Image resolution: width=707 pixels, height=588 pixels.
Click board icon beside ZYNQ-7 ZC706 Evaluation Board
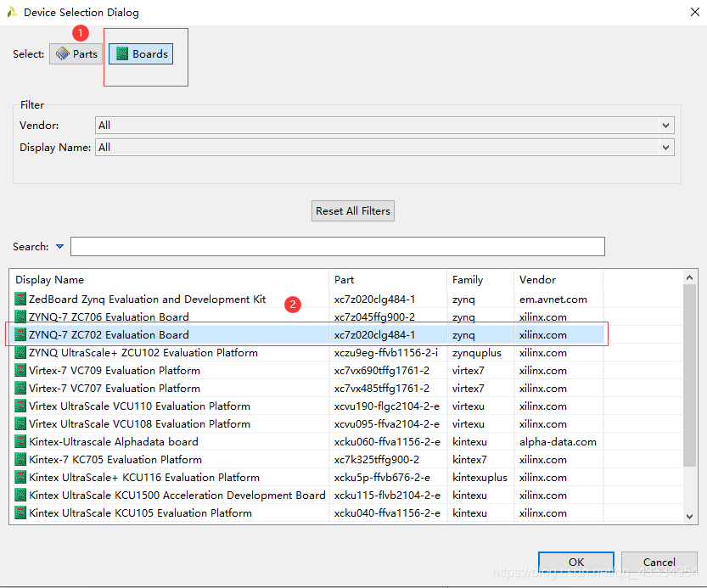tap(20, 316)
